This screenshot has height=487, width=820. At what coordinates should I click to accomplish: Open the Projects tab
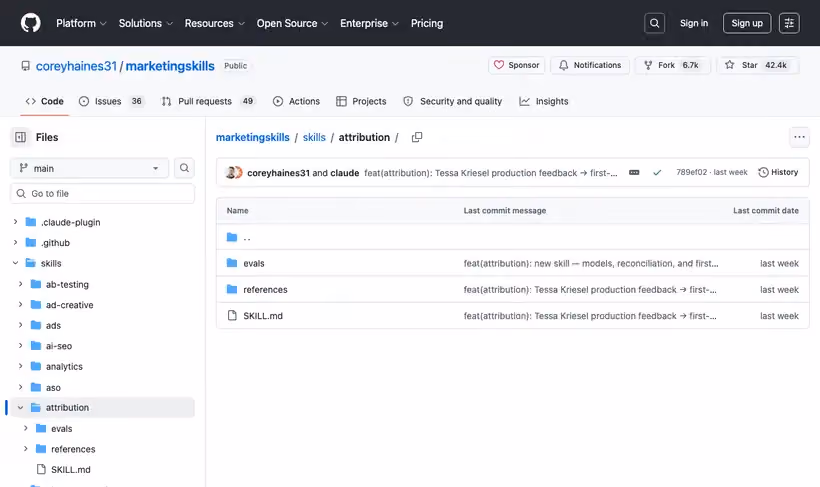[x=361, y=101]
